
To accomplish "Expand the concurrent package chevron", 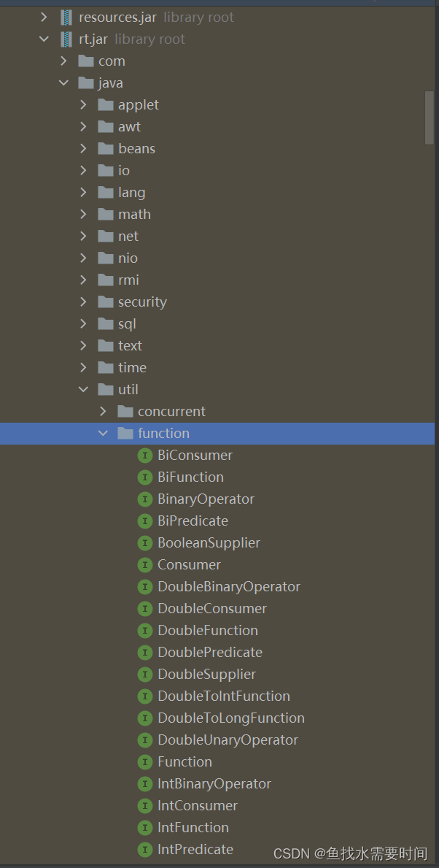I will click(x=103, y=411).
